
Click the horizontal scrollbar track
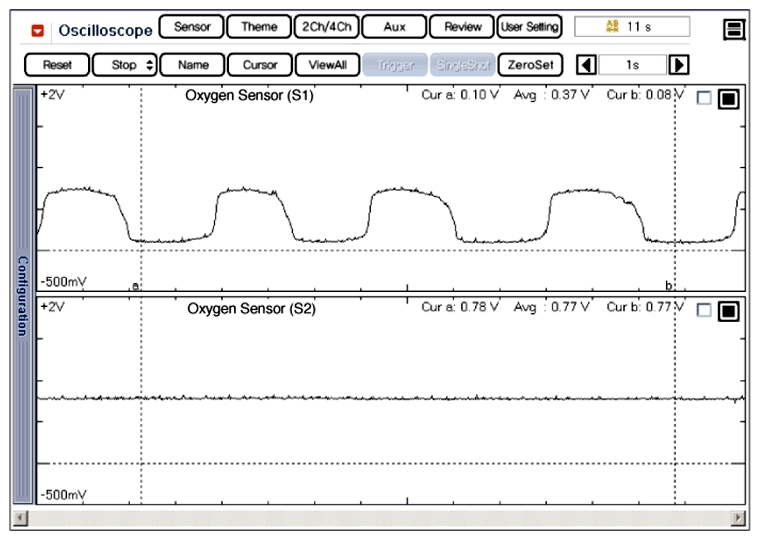[380, 518]
